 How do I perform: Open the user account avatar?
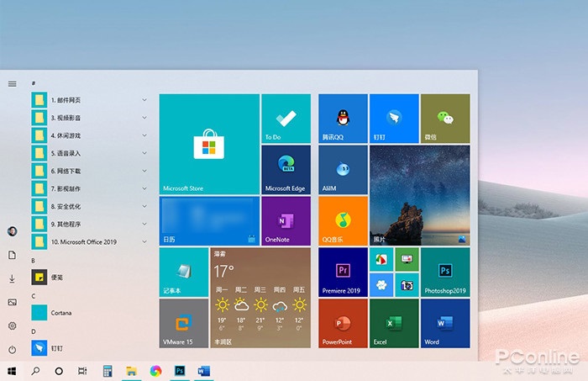[x=13, y=231]
